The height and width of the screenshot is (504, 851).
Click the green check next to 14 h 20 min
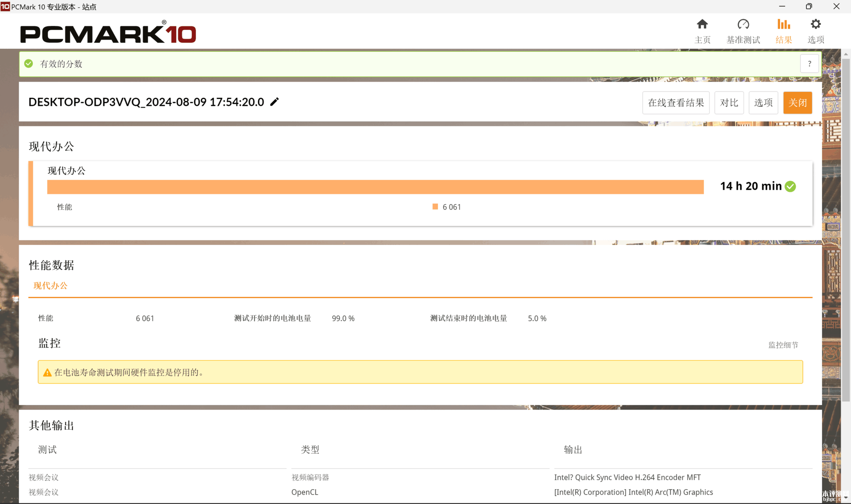tap(790, 186)
